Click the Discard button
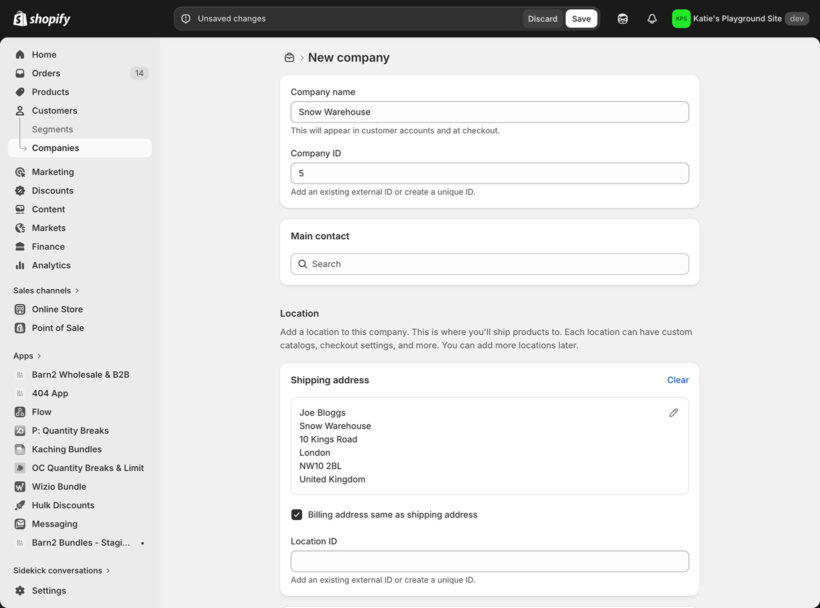This screenshot has width=820, height=608. pos(542,19)
